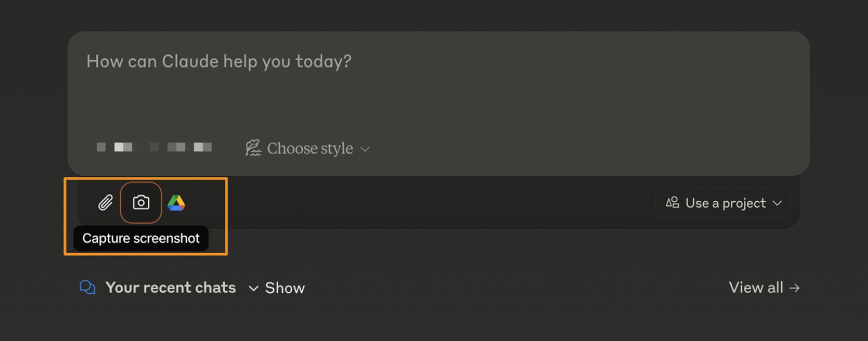Click the How can Claude help placeholder text

[x=219, y=62]
